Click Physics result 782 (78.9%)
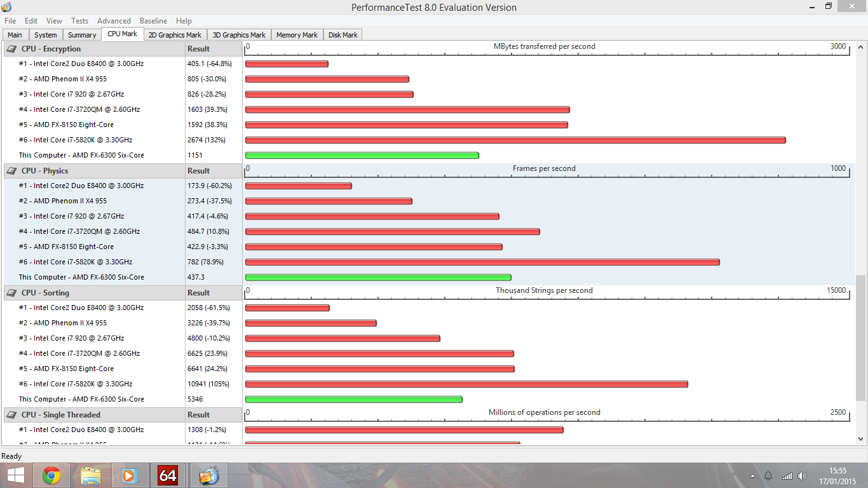Screen dimensions: 868x488 tap(205, 262)
